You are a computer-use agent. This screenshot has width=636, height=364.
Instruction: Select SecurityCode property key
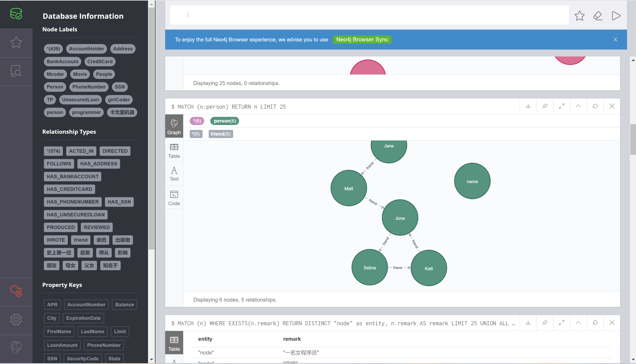[x=83, y=358]
